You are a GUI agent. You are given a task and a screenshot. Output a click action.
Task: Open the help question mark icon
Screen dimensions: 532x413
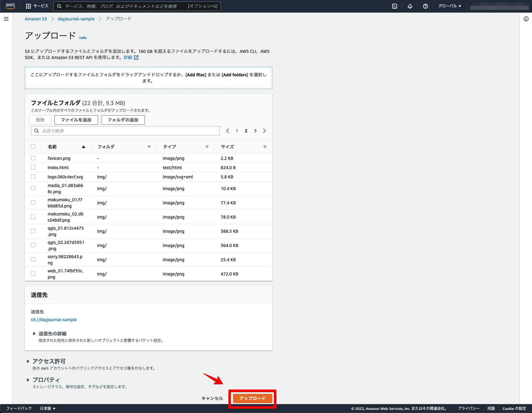(x=426, y=6)
